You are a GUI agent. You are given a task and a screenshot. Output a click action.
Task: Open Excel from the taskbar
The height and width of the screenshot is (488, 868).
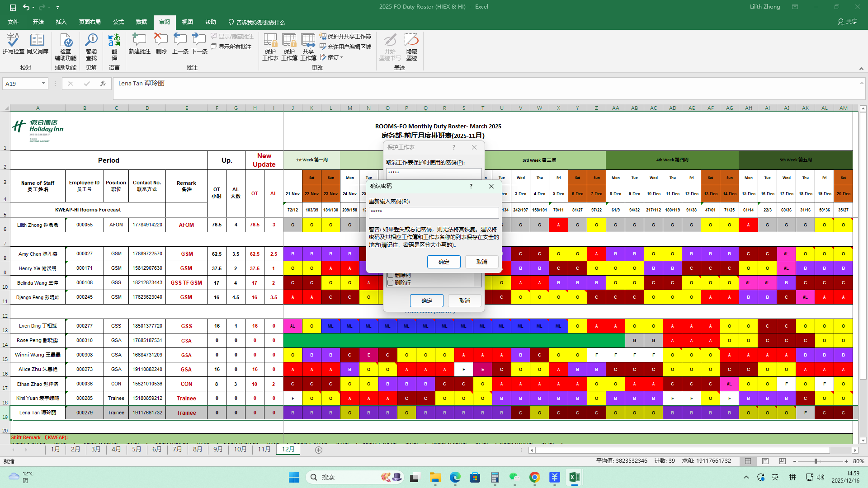click(574, 477)
